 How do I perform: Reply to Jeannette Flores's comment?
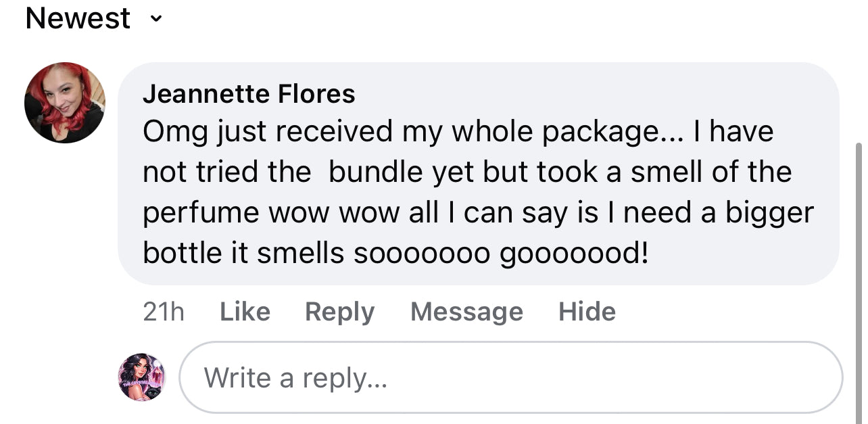(x=339, y=312)
